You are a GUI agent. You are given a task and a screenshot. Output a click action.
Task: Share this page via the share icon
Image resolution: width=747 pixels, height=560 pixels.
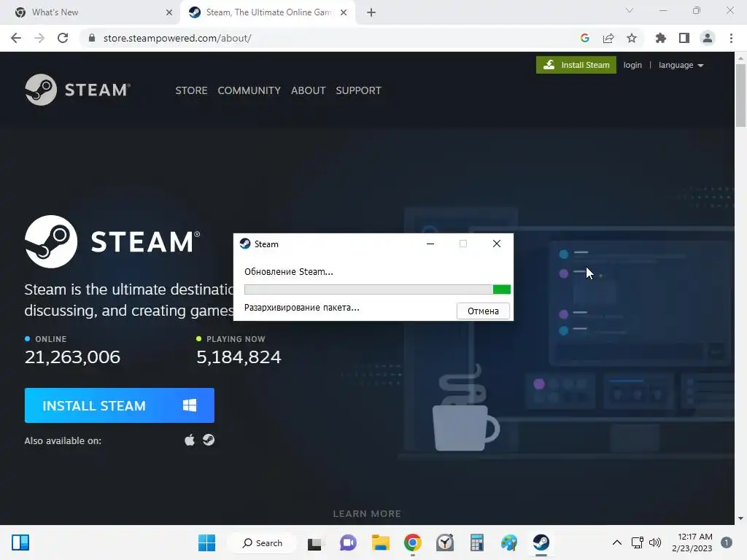point(608,38)
